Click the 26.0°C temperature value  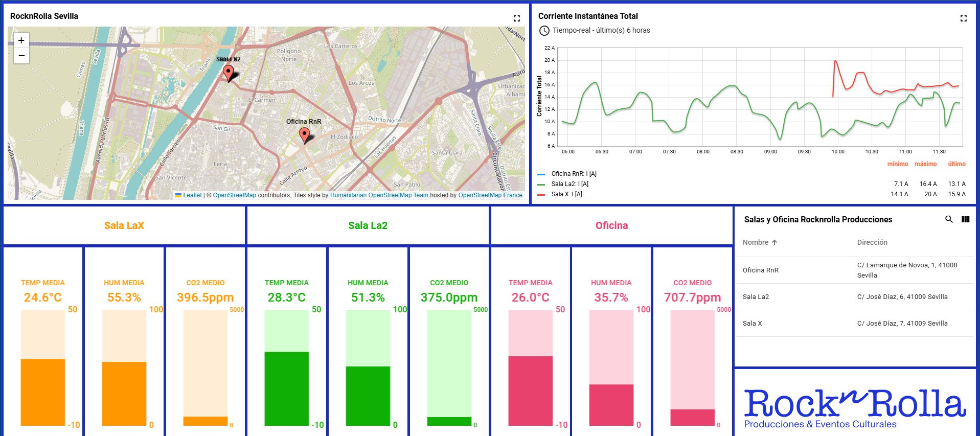pos(531,297)
